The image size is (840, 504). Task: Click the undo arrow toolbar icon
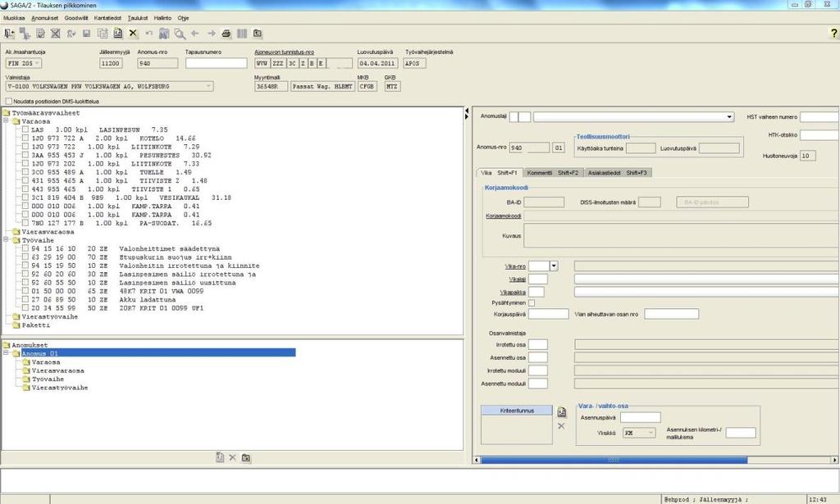point(148,34)
